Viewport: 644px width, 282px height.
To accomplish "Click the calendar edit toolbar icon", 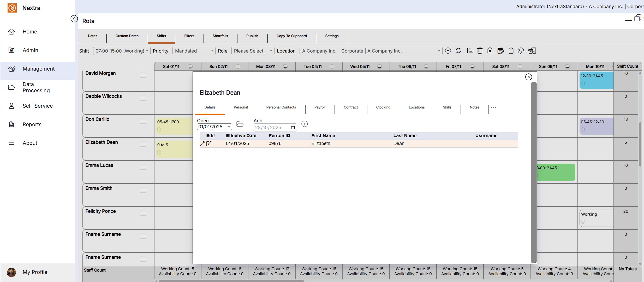I will point(501,51).
